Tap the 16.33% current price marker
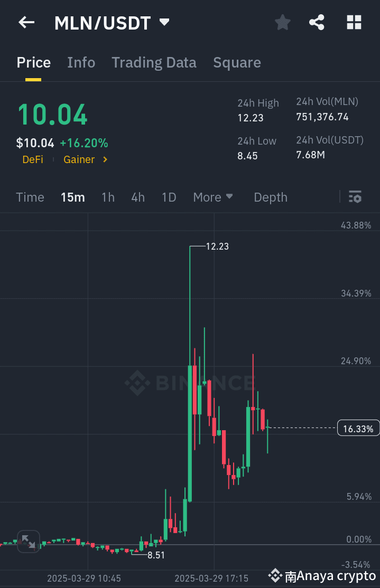Viewport: 380px width, 588px height. coord(358,428)
